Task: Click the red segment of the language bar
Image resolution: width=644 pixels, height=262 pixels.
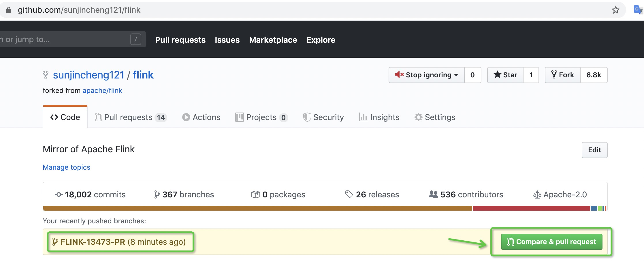Action: tap(532, 208)
